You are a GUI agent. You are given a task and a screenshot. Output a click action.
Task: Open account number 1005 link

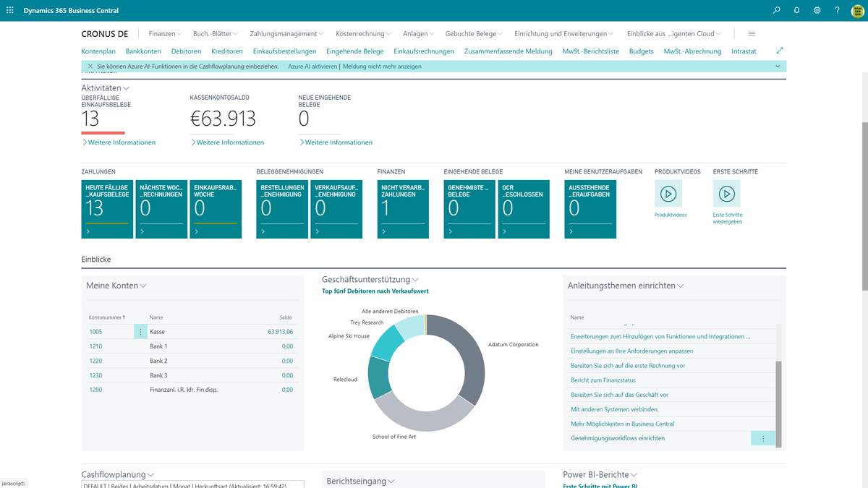[95, 332]
